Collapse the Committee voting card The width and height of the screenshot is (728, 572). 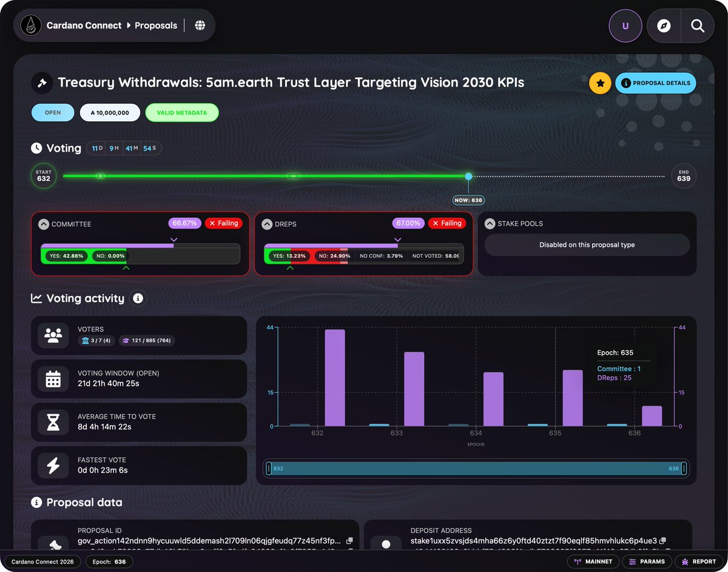[x=44, y=224]
